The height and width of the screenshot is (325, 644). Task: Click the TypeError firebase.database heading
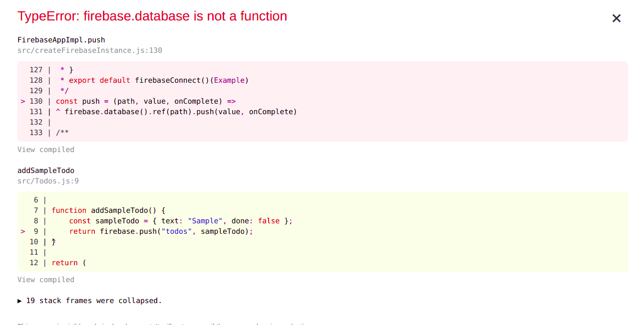[152, 16]
